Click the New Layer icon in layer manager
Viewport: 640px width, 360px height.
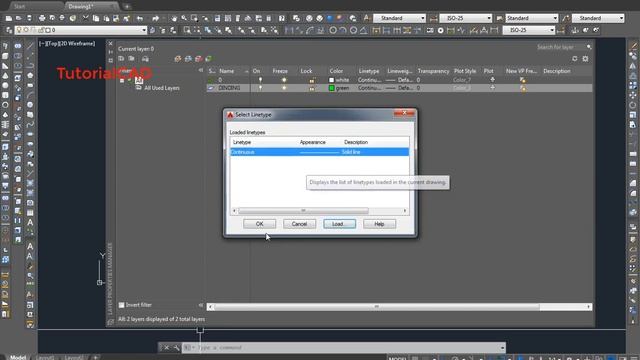click(x=178, y=59)
